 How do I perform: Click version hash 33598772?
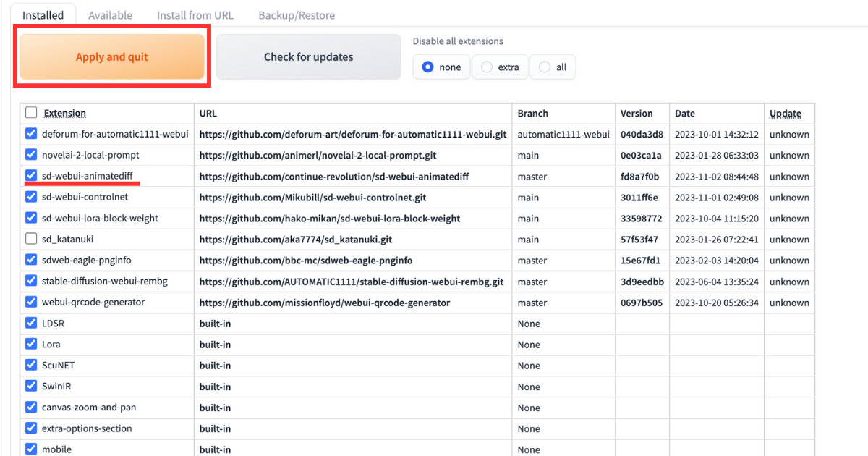[642, 219]
